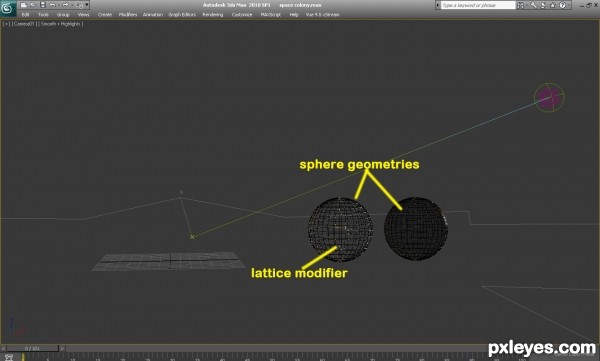Click inside the keyword search field
The image size is (600, 361).
[478, 5]
